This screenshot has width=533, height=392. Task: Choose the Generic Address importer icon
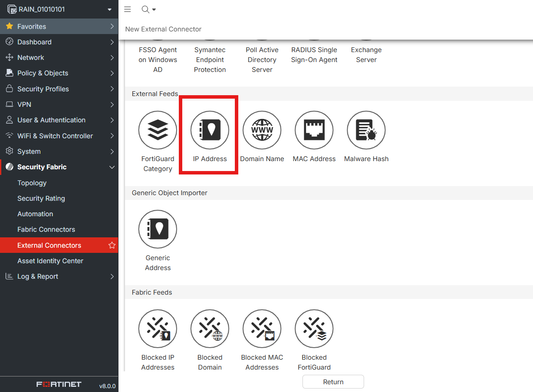point(158,229)
